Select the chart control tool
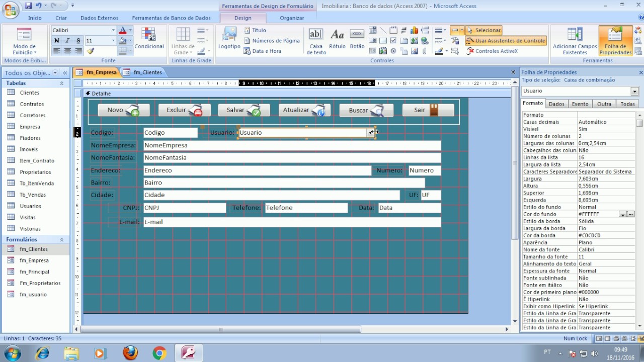644x362 pixels. tap(415, 30)
